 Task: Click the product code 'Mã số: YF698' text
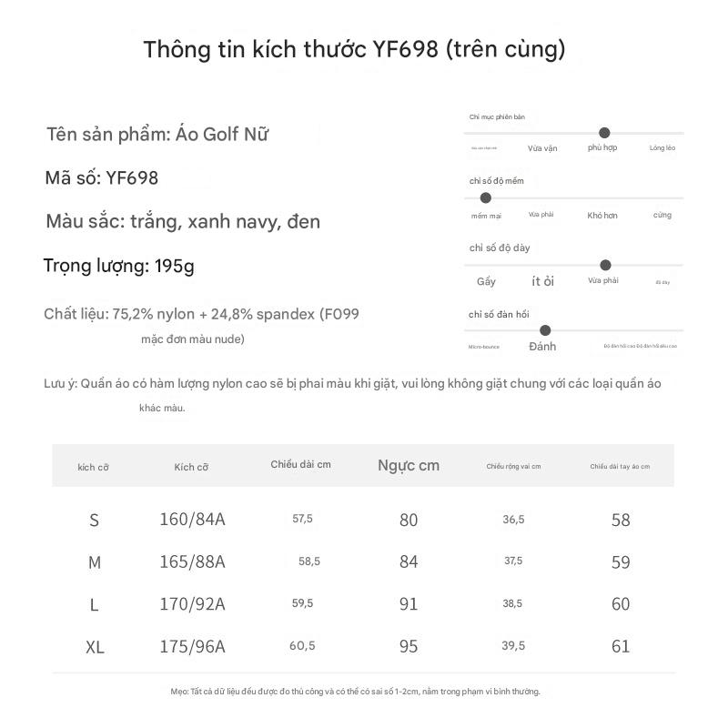[102, 177]
